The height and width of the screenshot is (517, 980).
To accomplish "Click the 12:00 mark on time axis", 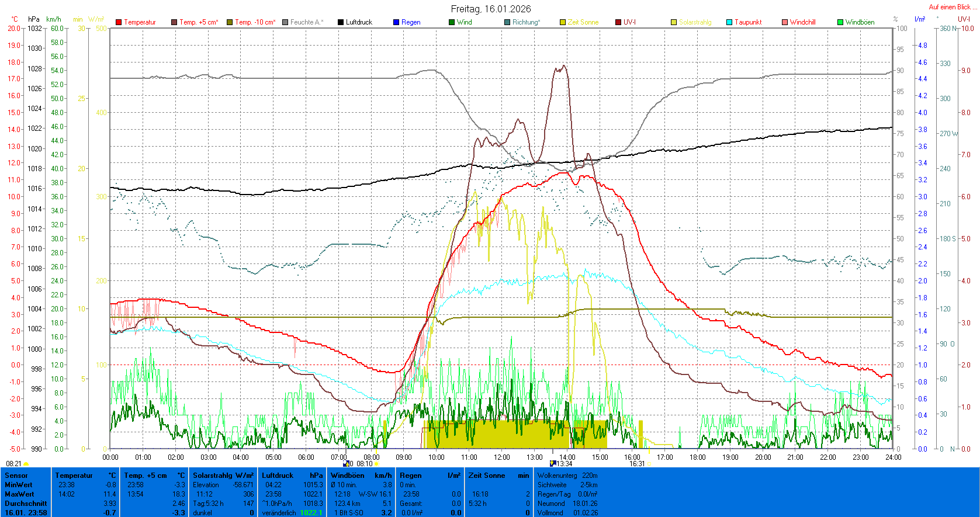I will coord(502,457).
